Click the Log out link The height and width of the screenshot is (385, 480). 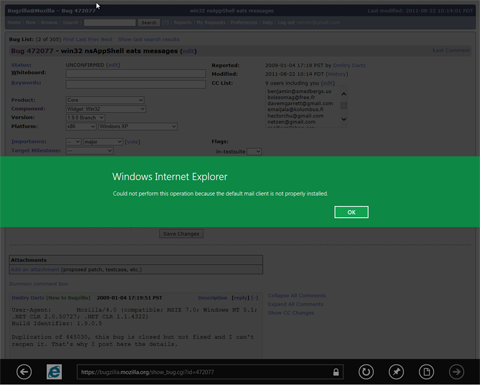pos(286,22)
